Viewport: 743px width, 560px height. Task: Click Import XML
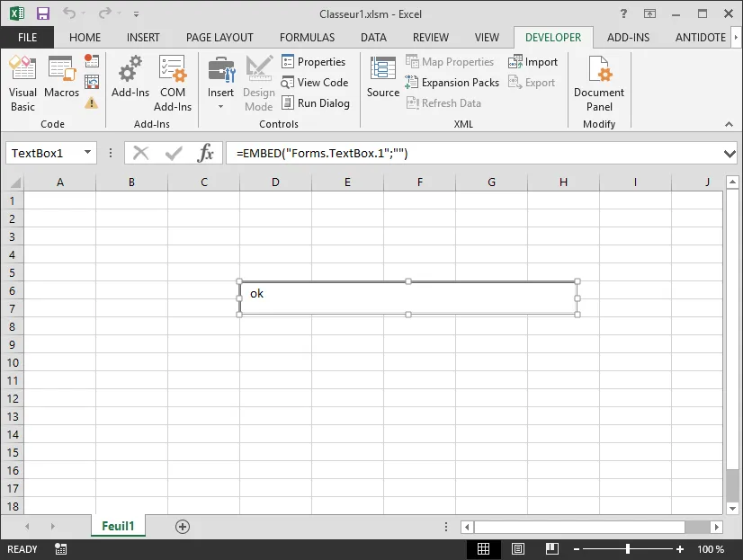533,61
